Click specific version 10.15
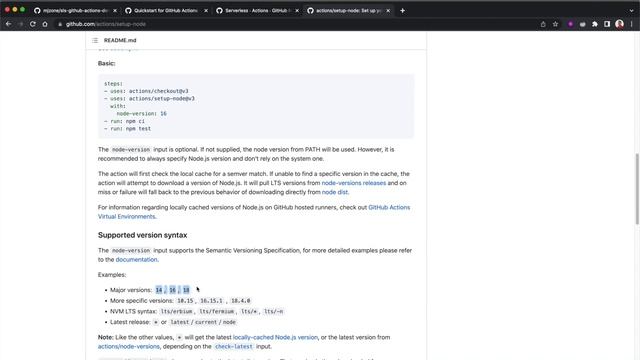The height and width of the screenshot is (360, 640). [185, 301]
